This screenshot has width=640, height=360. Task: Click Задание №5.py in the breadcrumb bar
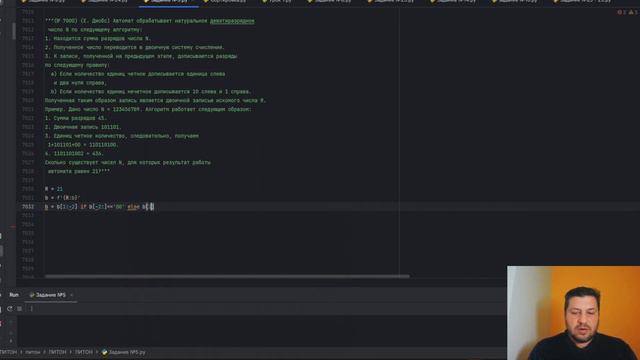pos(124,352)
